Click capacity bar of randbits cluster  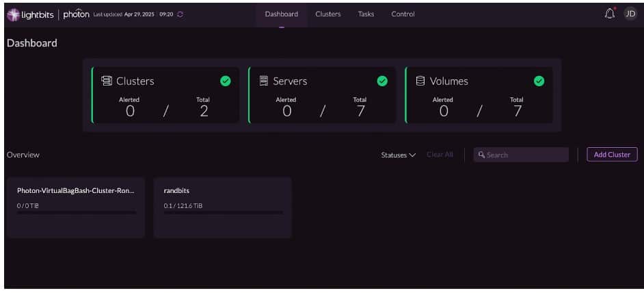tap(223, 213)
